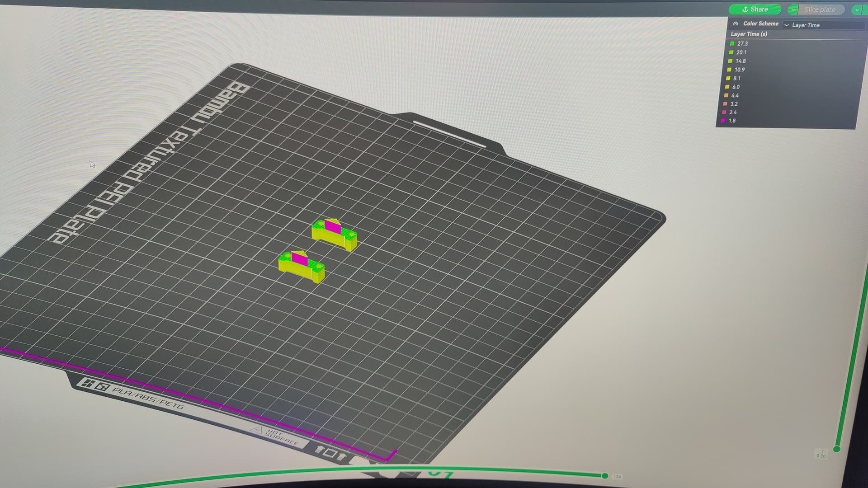The width and height of the screenshot is (868, 488).
Task: Click the 2.4 pink legend swatch
Action: (725, 112)
